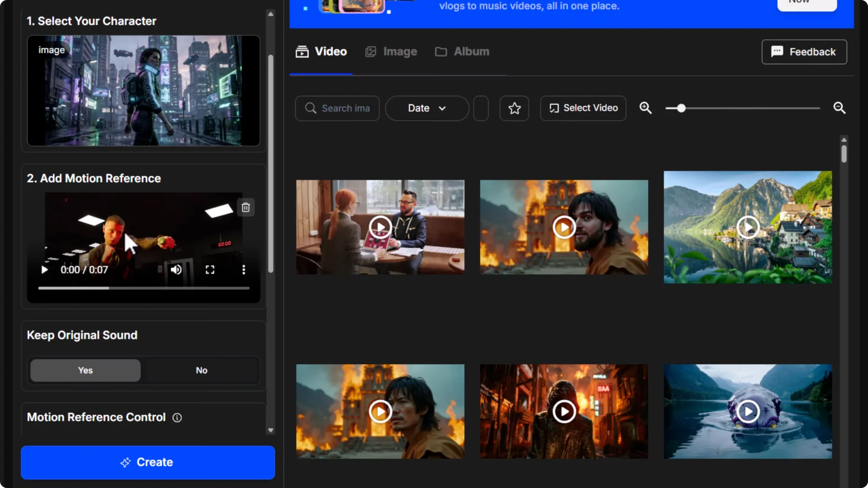Delete the motion reference video via trash icon

tap(246, 207)
